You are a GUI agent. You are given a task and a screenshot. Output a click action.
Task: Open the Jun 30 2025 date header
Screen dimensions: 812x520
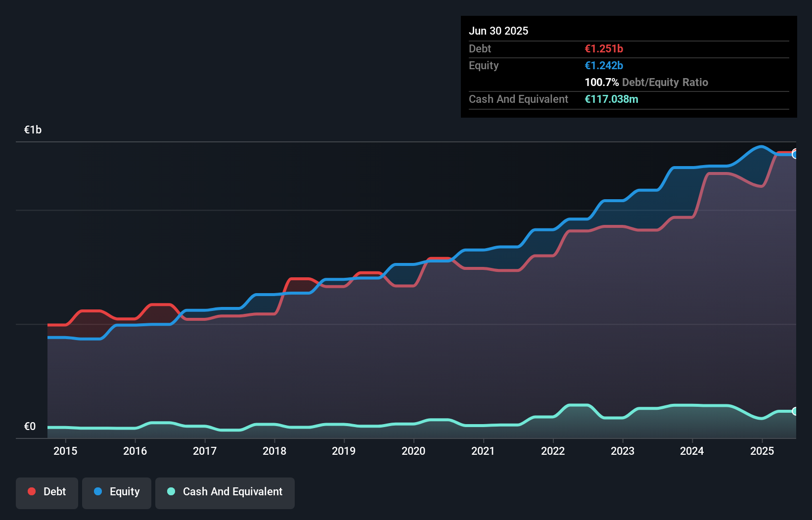(498, 31)
